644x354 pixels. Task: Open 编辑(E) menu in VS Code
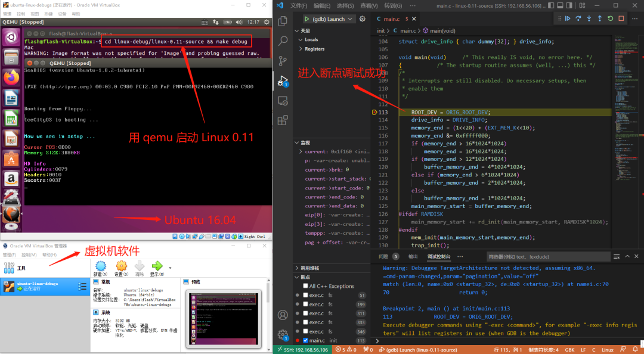click(x=321, y=6)
